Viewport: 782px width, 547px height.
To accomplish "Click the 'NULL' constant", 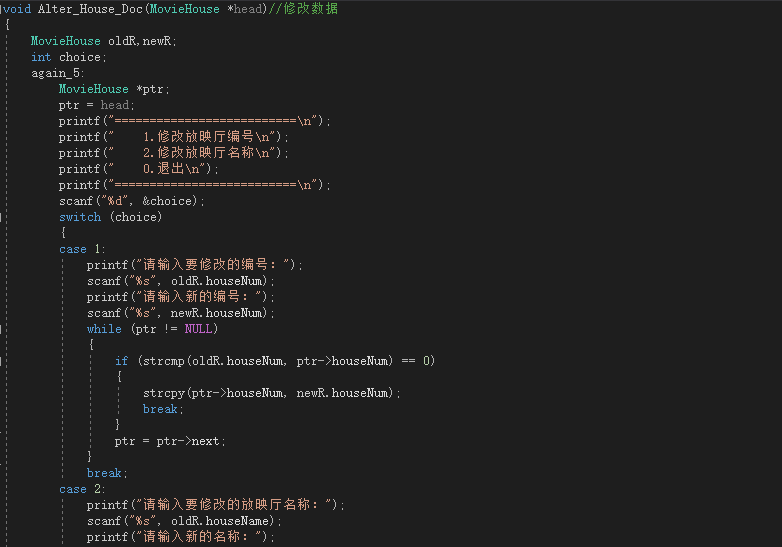I will point(198,329).
